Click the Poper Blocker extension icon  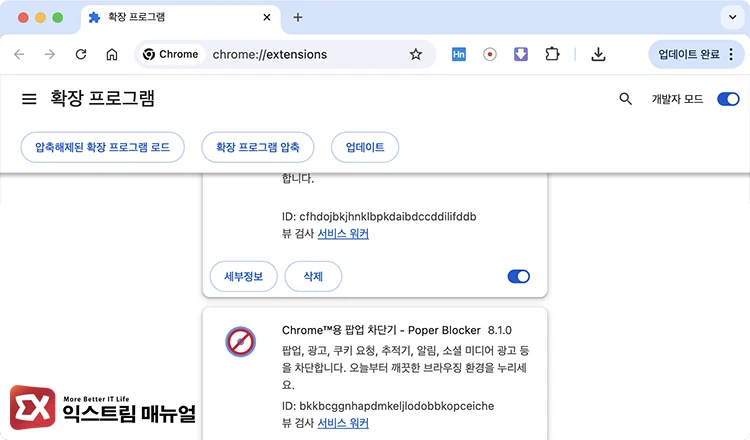point(241,341)
